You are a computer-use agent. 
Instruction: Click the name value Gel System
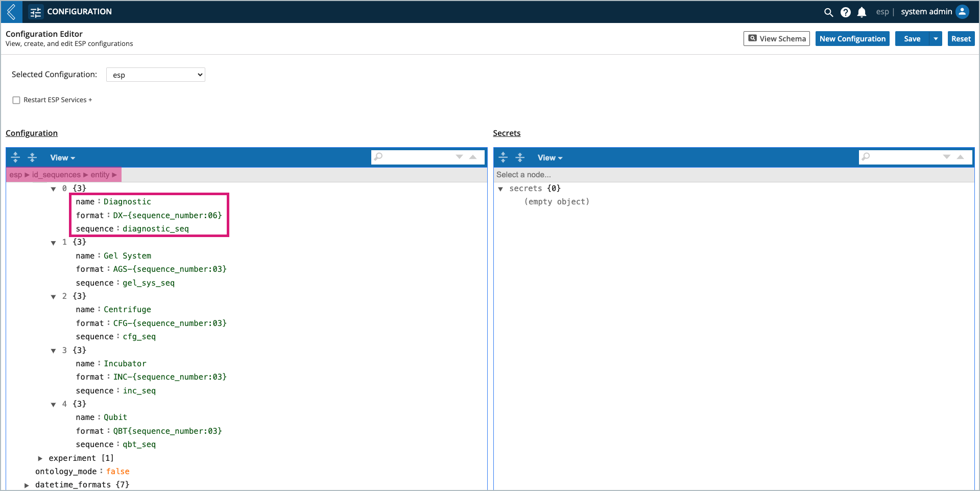pyautogui.click(x=127, y=256)
